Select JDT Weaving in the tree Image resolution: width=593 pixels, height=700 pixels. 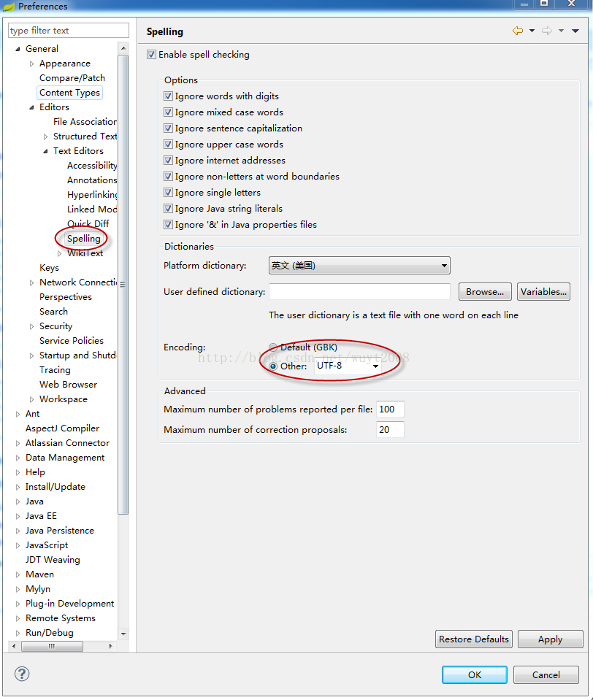pyautogui.click(x=53, y=560)
